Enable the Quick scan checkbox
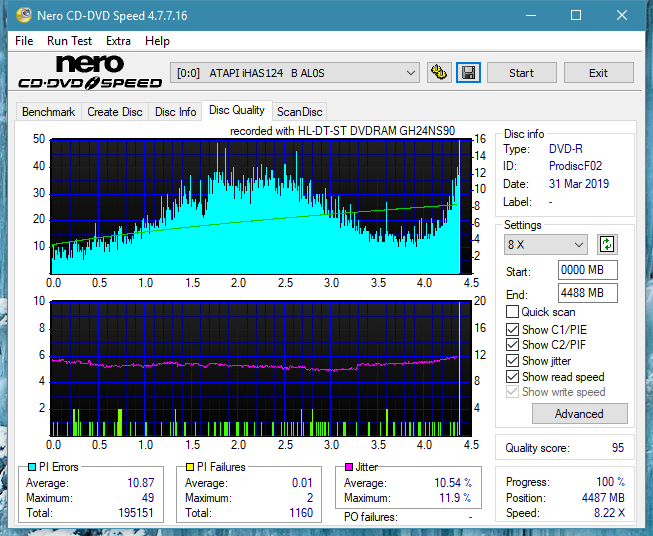 pyautogui.click(x=512, y=312)
